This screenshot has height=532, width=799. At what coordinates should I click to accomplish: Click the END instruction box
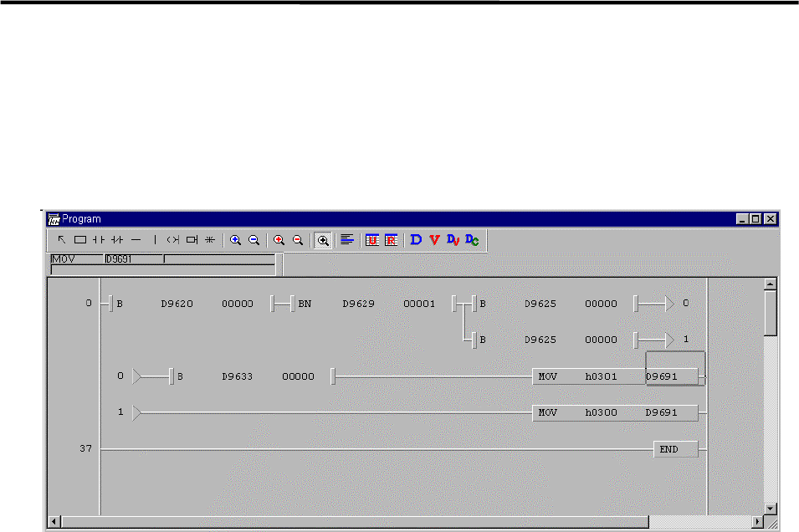[676, 449]
